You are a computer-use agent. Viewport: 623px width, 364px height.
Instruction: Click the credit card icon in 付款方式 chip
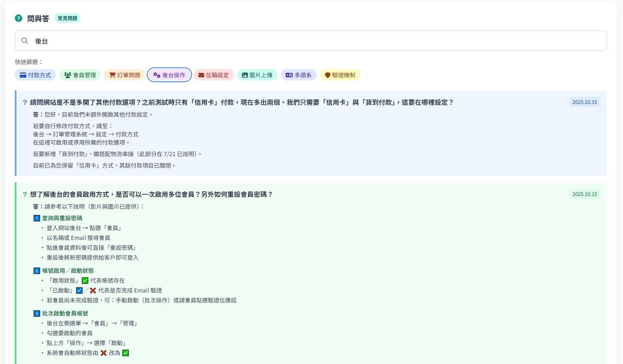(x=23, y=75)
